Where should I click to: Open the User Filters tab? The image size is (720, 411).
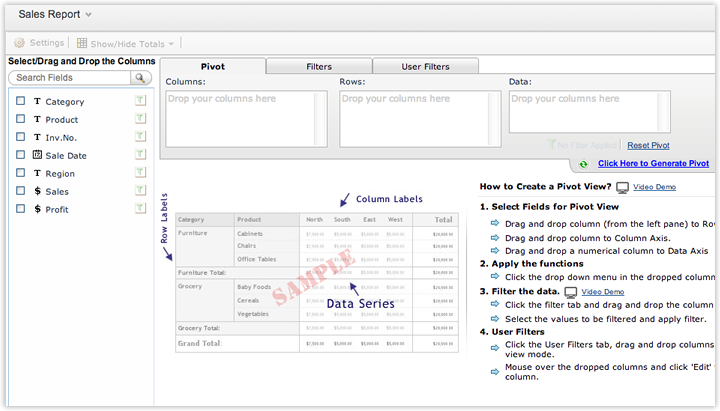coord(425,66)
